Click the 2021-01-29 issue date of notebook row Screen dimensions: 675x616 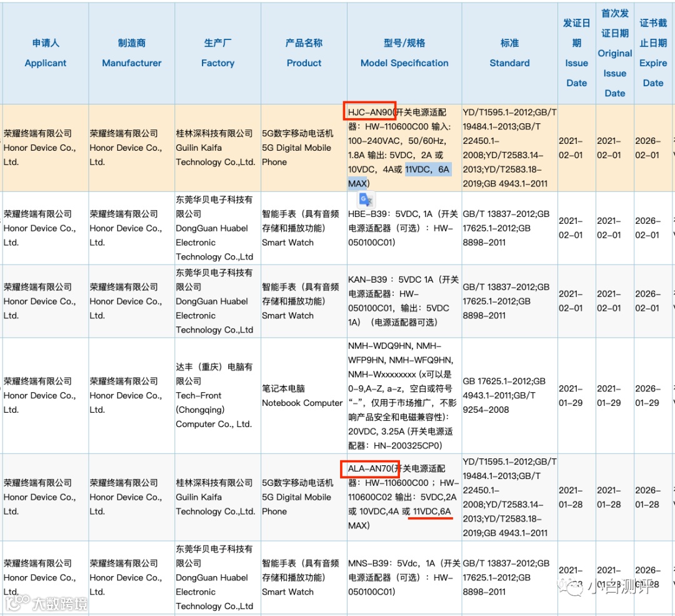click(576, 395)
